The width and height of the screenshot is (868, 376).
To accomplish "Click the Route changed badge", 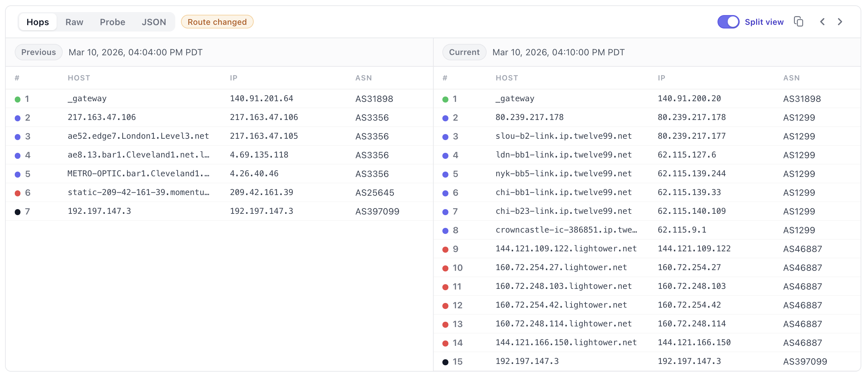I will [218, 21].
